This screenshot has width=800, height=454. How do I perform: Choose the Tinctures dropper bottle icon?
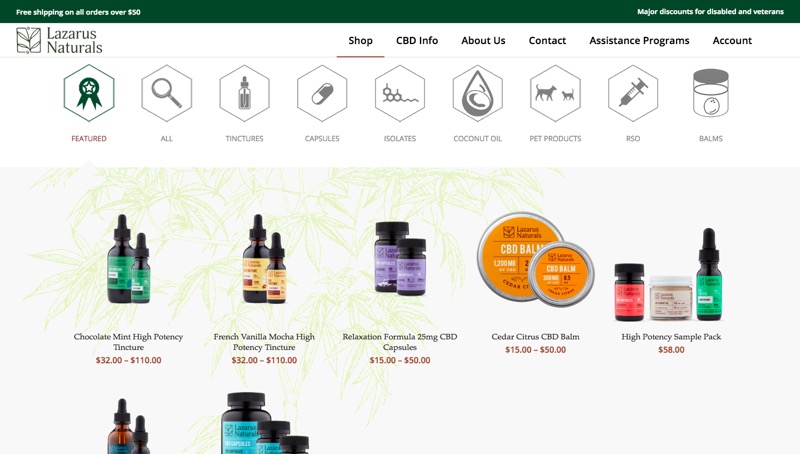[x=244, y=93]
